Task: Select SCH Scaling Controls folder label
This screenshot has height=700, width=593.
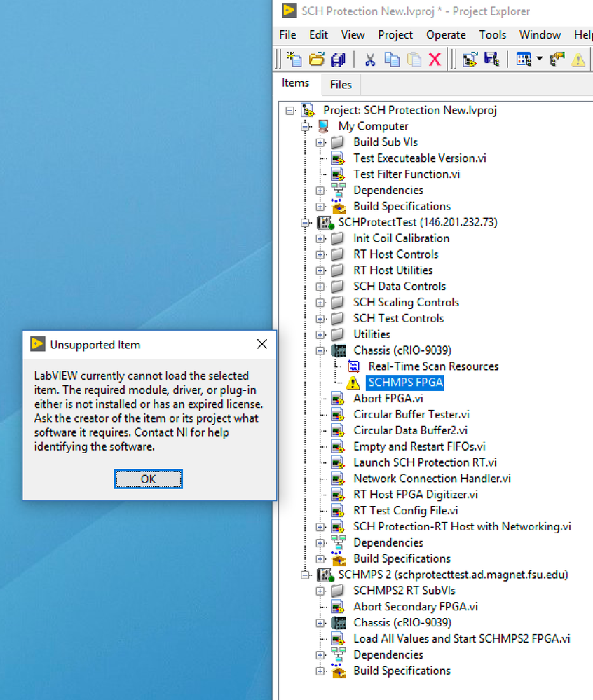Action: pos(407,303)
